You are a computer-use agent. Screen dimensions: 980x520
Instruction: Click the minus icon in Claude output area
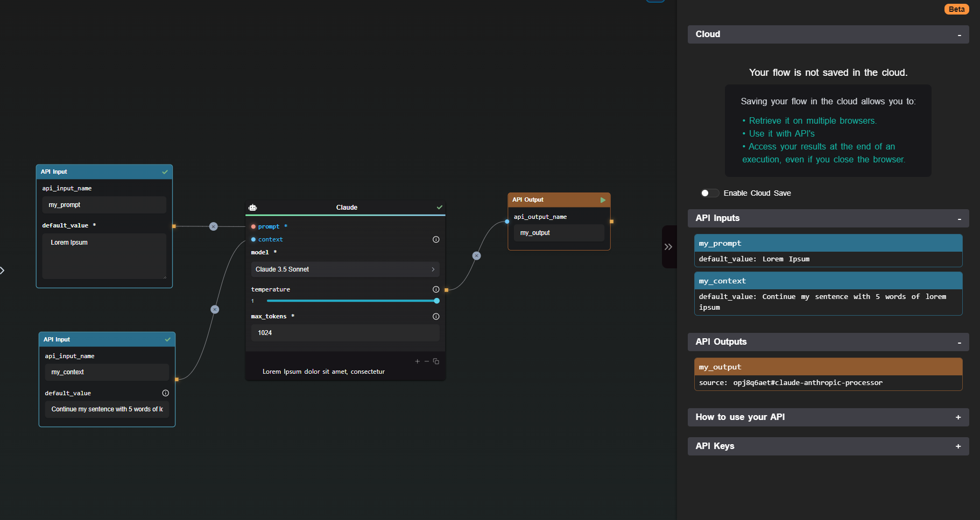pyautogui.click(x=427, y=361)
